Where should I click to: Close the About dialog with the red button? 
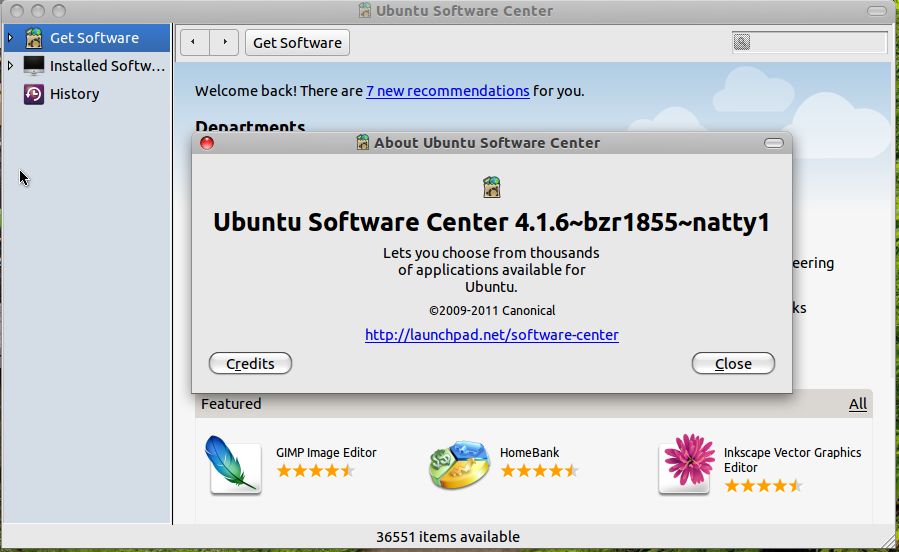pyautogui.click(x=207, y=143)
